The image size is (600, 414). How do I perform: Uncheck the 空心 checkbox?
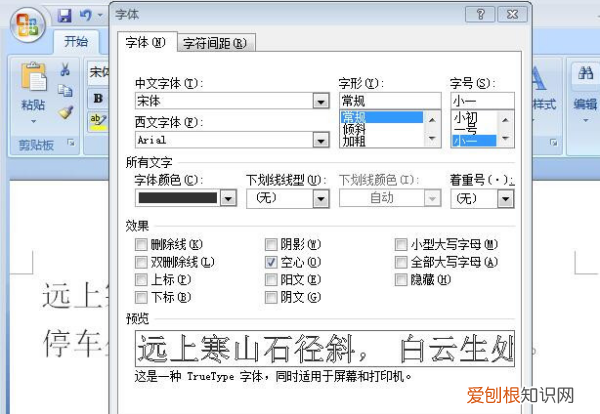[x=271, y=262]
